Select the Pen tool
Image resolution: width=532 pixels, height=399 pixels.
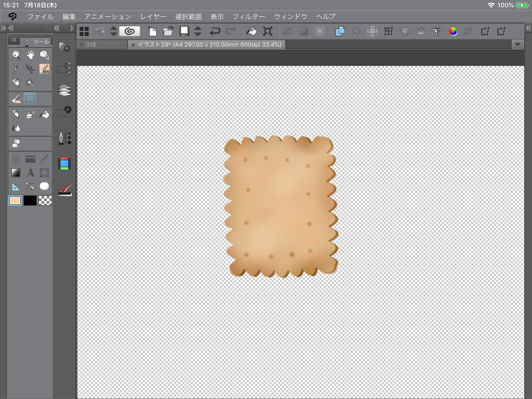[x=16, y=114]
